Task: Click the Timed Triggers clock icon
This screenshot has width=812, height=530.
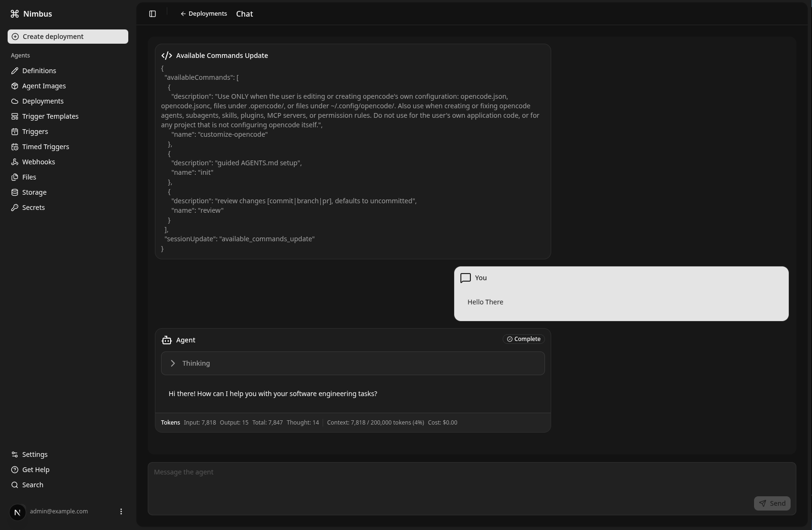Action: 15,147
